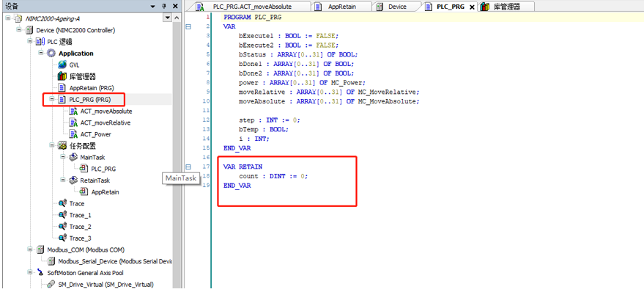The width and height of the screenshot is (644, 292).
Task: Click the Device (NIMC2000 Controller) icon
Action: (29, 30)
